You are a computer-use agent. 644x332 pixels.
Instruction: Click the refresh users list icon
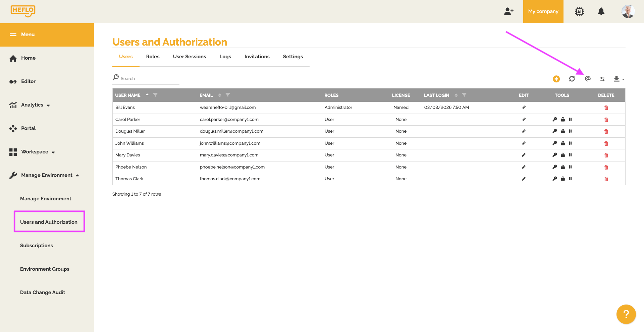[x=572, y=79]
